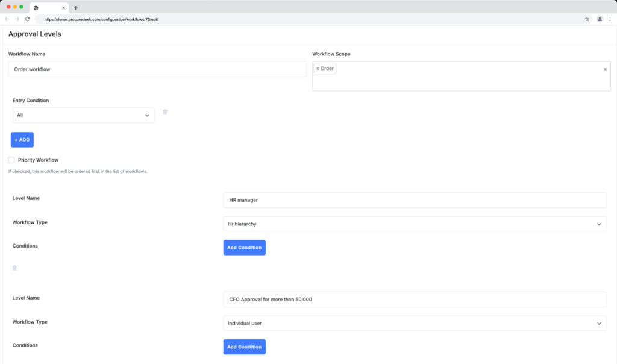Open the Individual user Workflow Type dropdown
Screen dimensions: 617x364
click(x=415, y=322)
